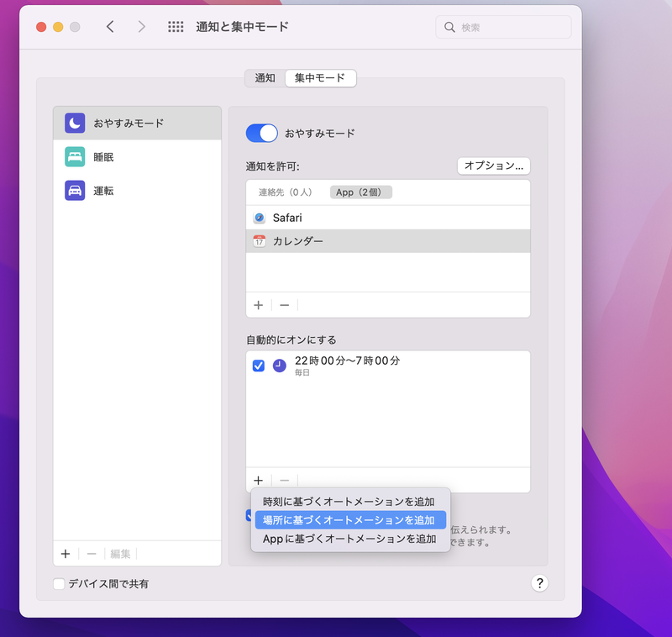This screenshot has height=637, width=672.
Task: Click the 検索 search field
Action: (502, 26)
